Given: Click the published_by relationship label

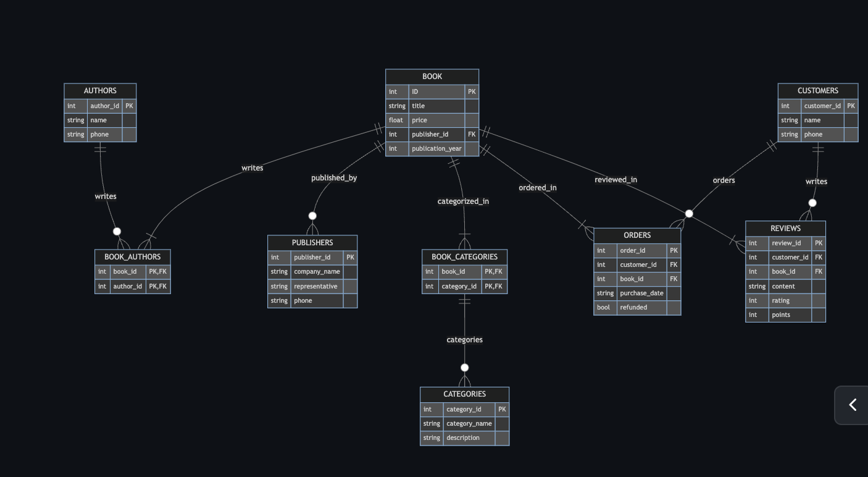Looking at the screenshot, I should (334, 178).
